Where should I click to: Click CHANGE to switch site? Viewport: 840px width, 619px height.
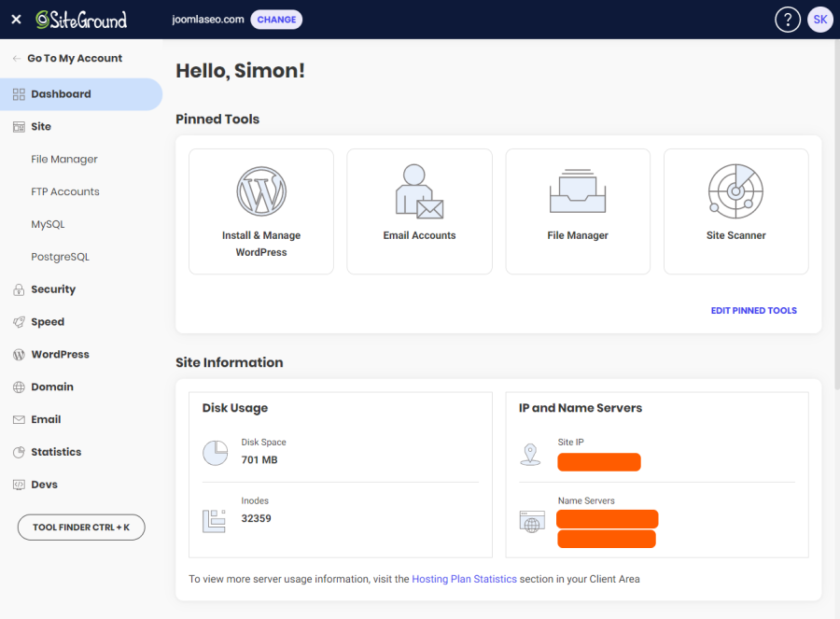click(x=276, y=19)
